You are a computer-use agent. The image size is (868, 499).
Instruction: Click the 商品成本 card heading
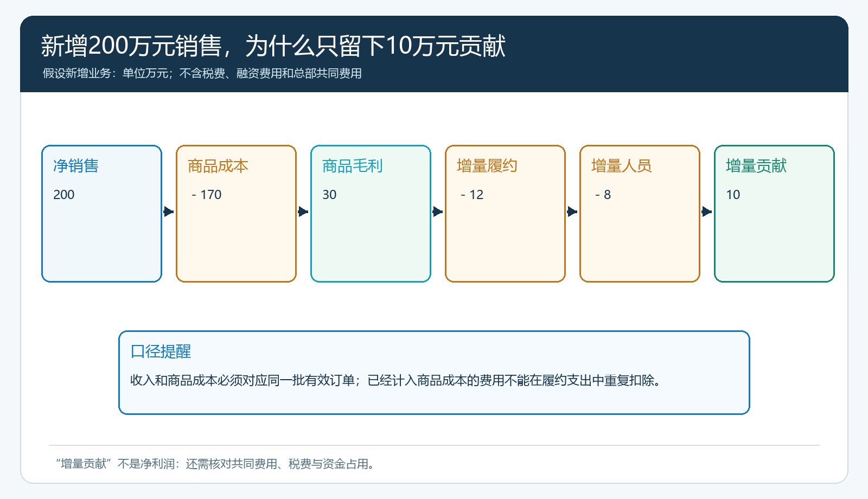click(218, 166)
